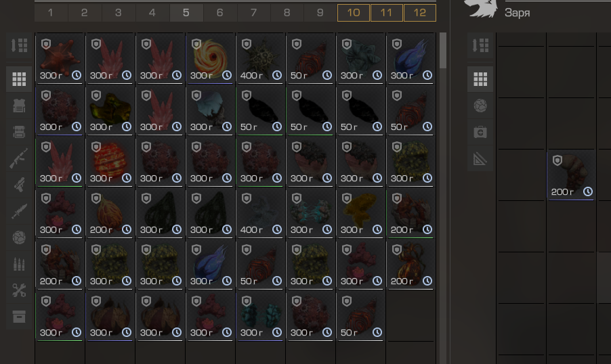Select the armor vest category filter
The width and height of the screenshot is (611, 364).
[x=19, y=106]
